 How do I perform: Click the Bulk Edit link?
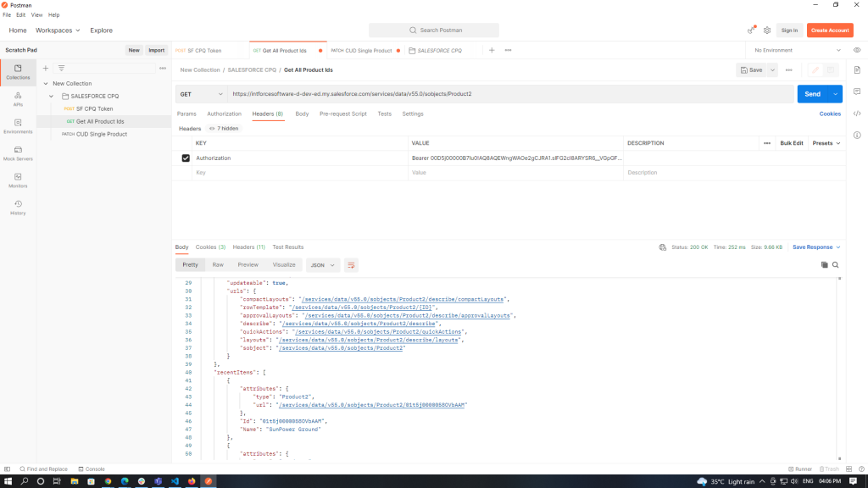791,143
